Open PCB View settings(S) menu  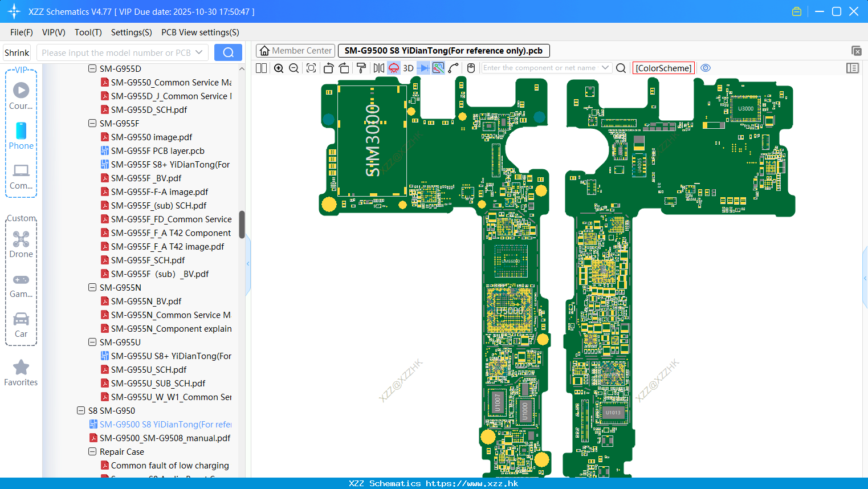[200, 32]
